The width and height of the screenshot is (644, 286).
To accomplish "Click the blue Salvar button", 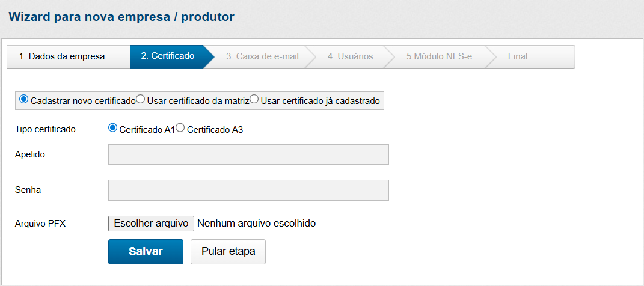I will point(146,252).
